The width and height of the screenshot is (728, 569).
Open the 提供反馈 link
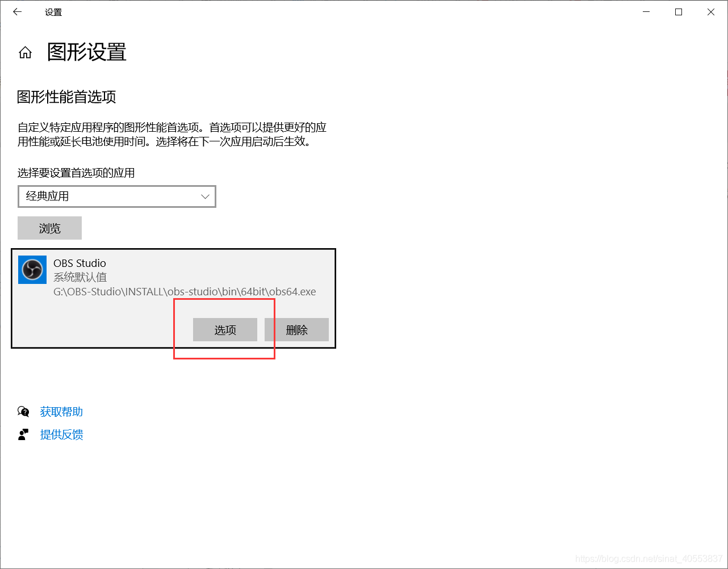(61, 434)
